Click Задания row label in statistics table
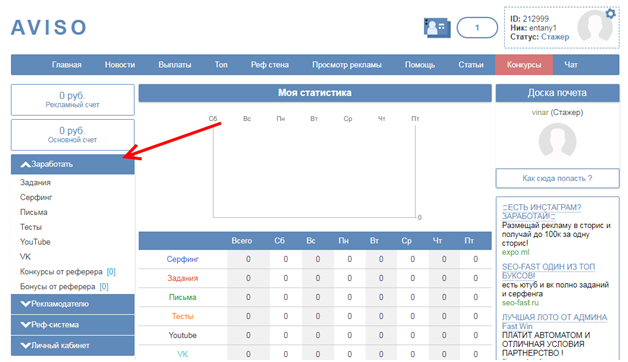628x362 pixels. click(183, 278)
